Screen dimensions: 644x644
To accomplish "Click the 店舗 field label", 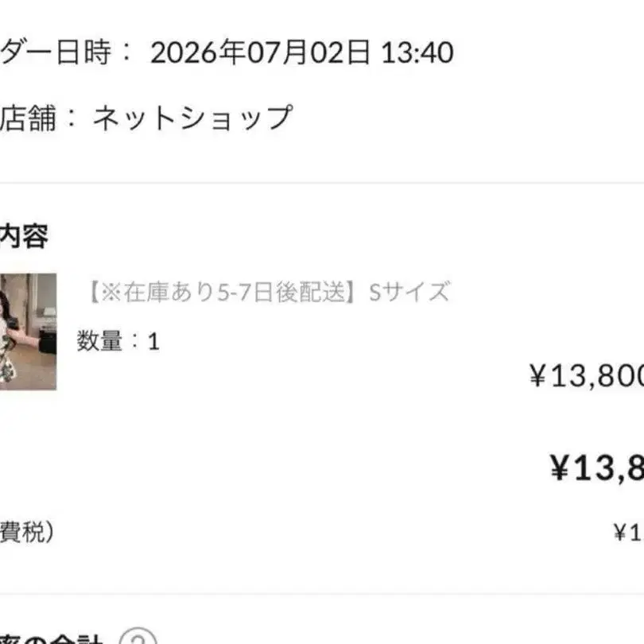I will point(28,118).
